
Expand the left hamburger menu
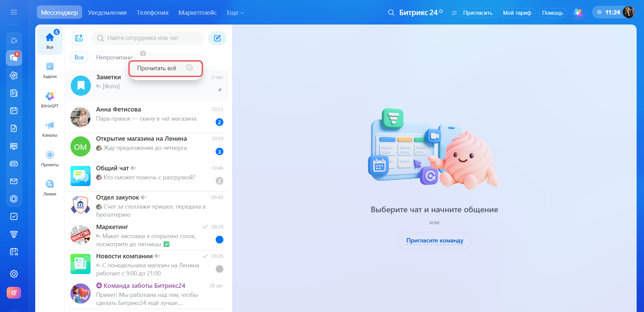[x=14, y=12]
